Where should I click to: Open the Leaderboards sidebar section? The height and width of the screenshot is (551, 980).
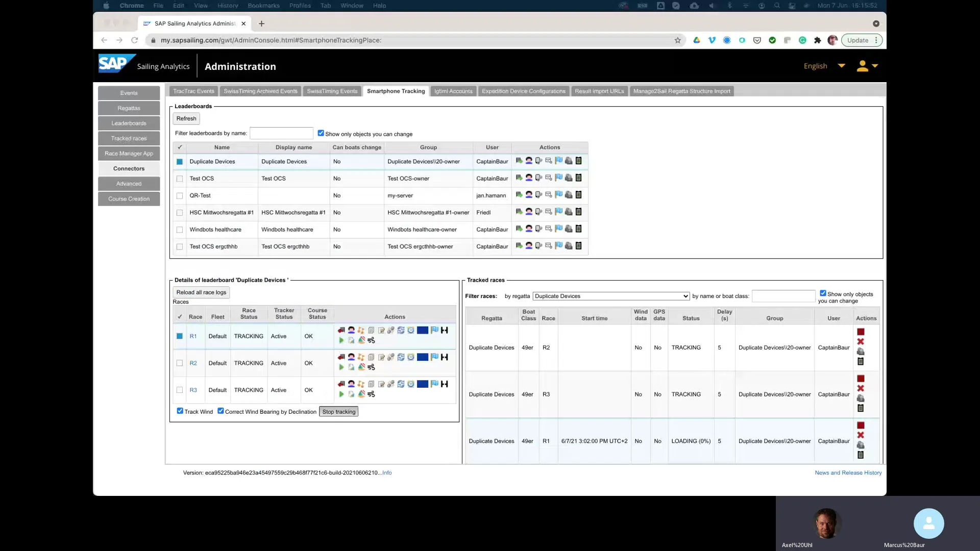click(129, 123)
